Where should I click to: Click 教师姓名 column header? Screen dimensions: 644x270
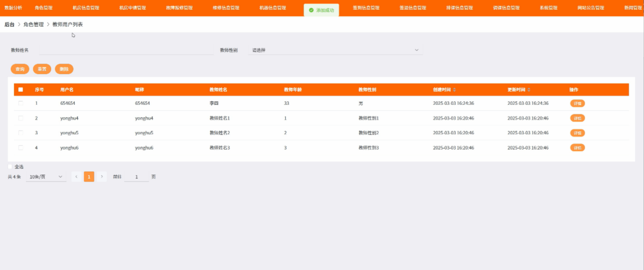[218, 90]
